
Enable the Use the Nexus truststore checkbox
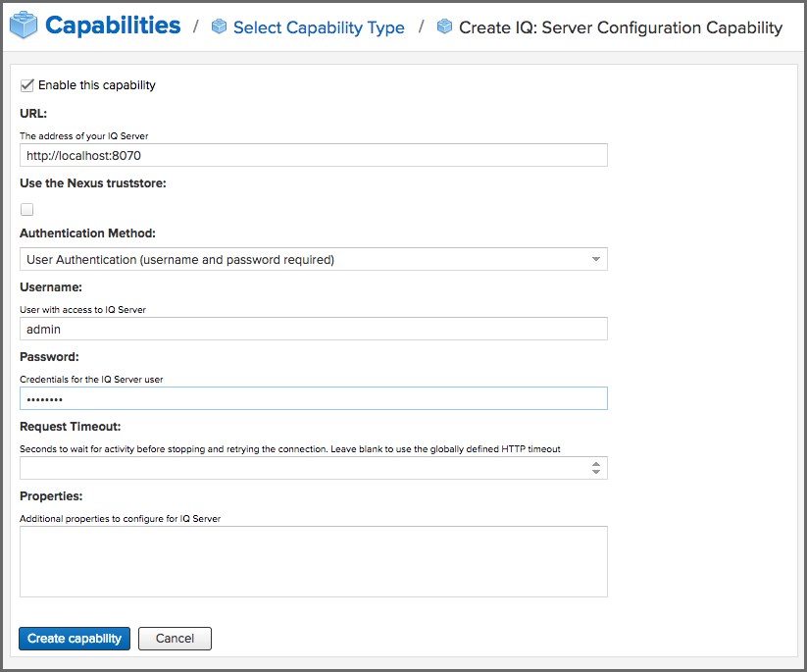click(26, 209)
